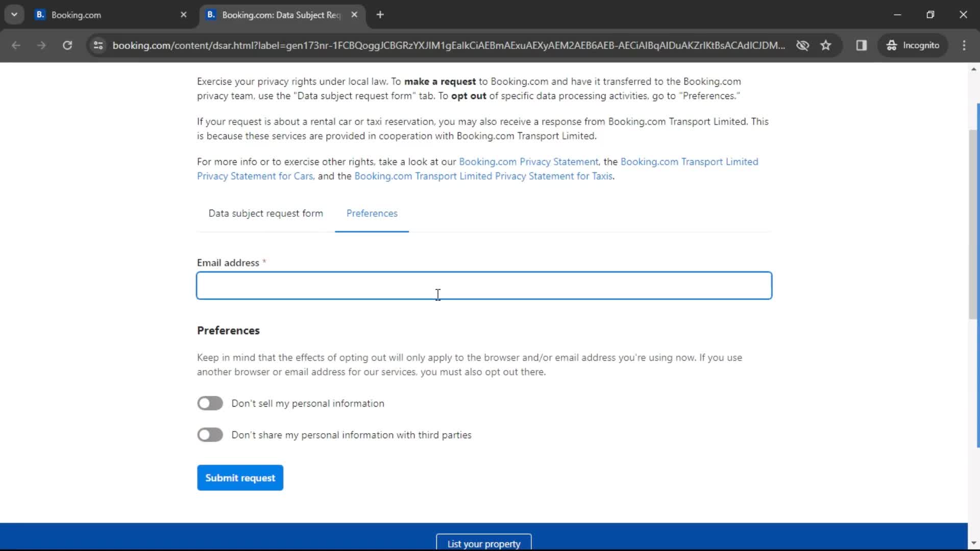Click the page refresh icon
The width and height of the screenshot is (980, 551).
tap(67, 45)
